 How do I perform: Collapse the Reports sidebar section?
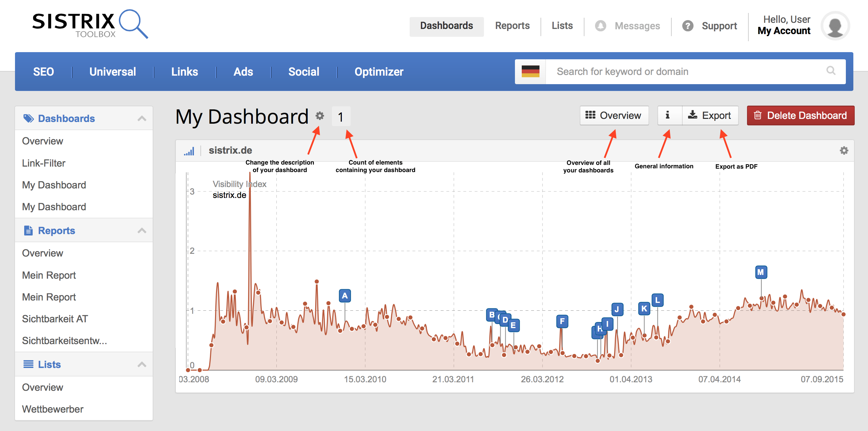point(142,231)
